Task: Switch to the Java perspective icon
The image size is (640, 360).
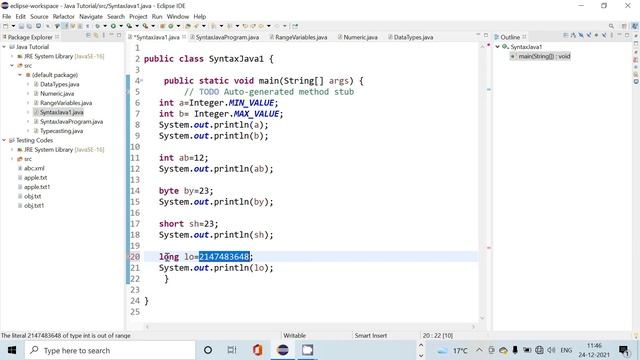Action: pos(634,26)
